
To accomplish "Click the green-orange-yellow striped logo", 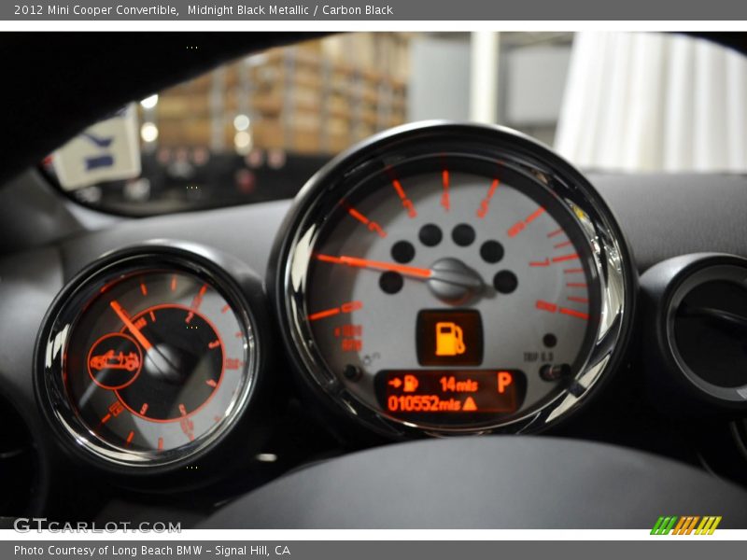I will coord(686,525).
